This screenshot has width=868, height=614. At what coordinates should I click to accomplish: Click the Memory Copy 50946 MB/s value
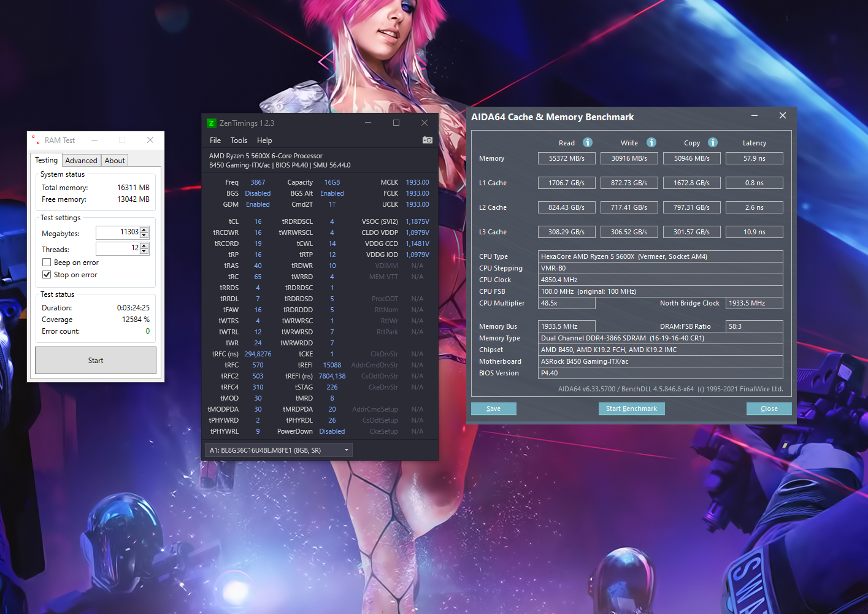pos(692,158)
